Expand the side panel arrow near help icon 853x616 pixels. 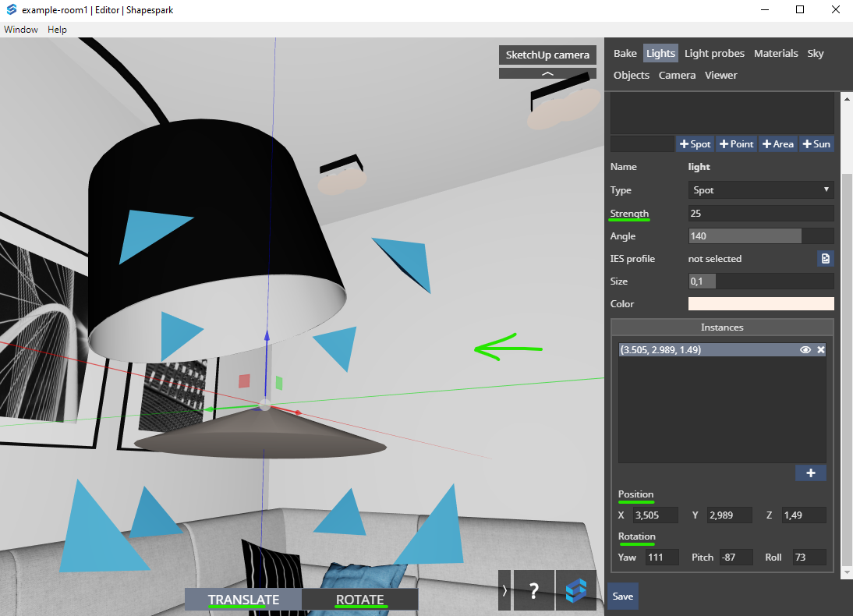click(x=503, y=590)
